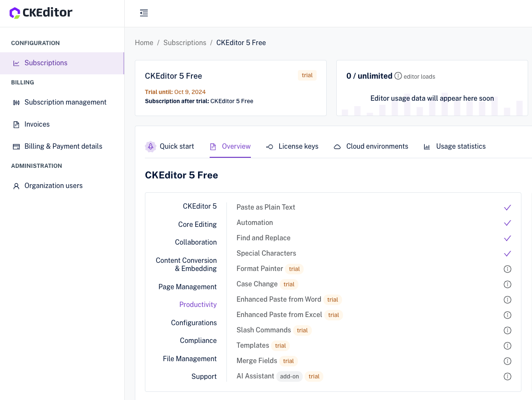The width and height of the screenshot is (532, 400).
Task: Select the Organization users person icon
Action: click(x=16, y=186)
